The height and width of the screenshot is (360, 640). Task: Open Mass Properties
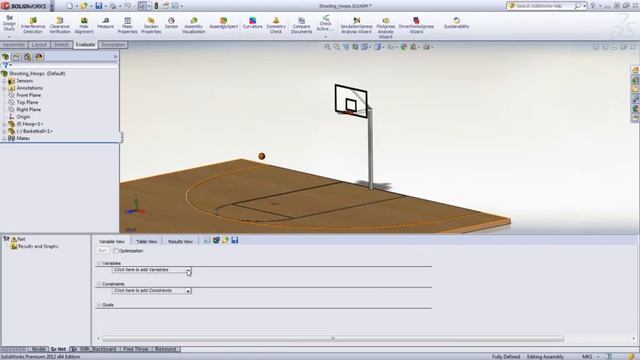[x=127, y=26]
